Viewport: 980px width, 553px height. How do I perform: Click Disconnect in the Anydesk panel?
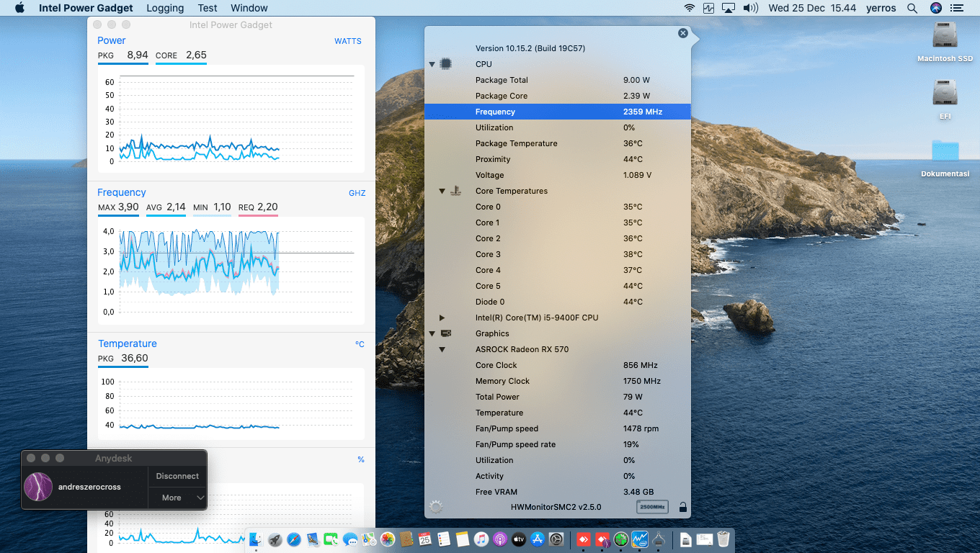click(177, 476)
